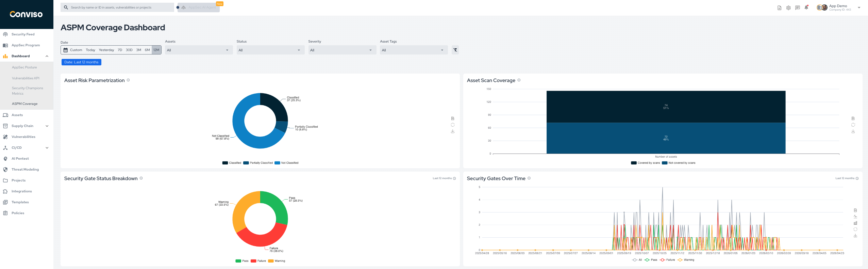The height and width of the screenshot is (269, 868).
Task: Show info for Security Gate Status Breakdown
Action: 141,178
